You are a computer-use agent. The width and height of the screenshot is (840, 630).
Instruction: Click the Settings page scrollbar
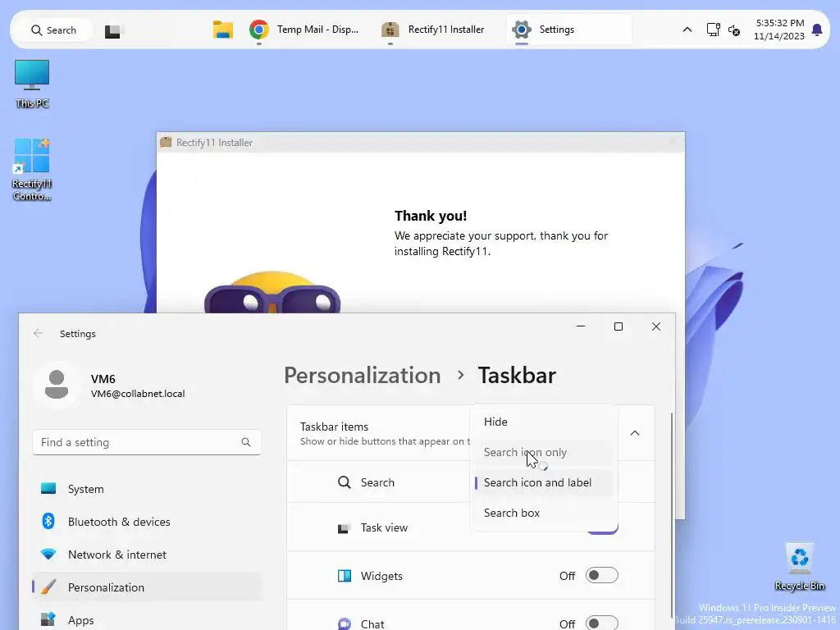coord(672,514)
